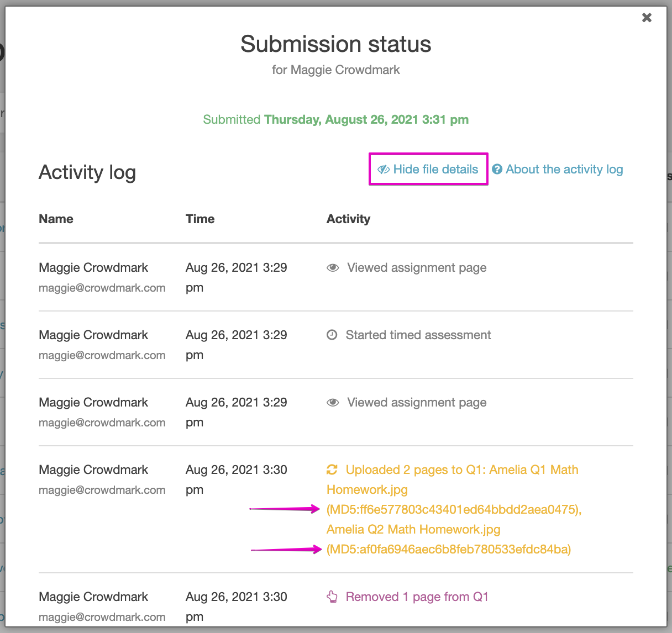Click 'Started timed assessment' activity text
Image resolution: width=672 pixels, height=633 pixels.
coord(418,335)
